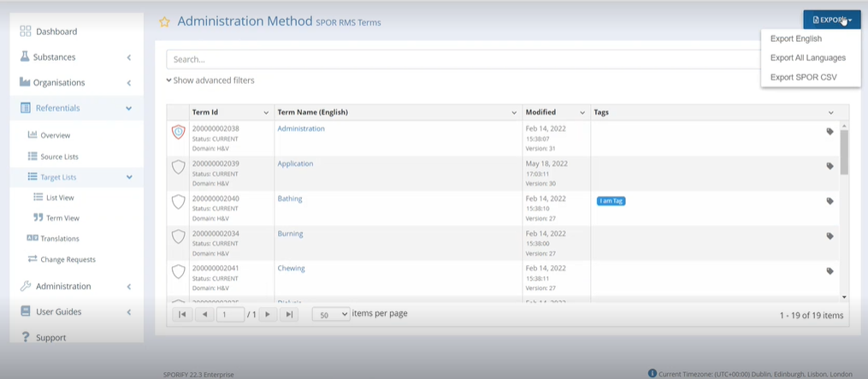
Task: Open the Term Id column menu arrow
Action: [x=265, y=113]
